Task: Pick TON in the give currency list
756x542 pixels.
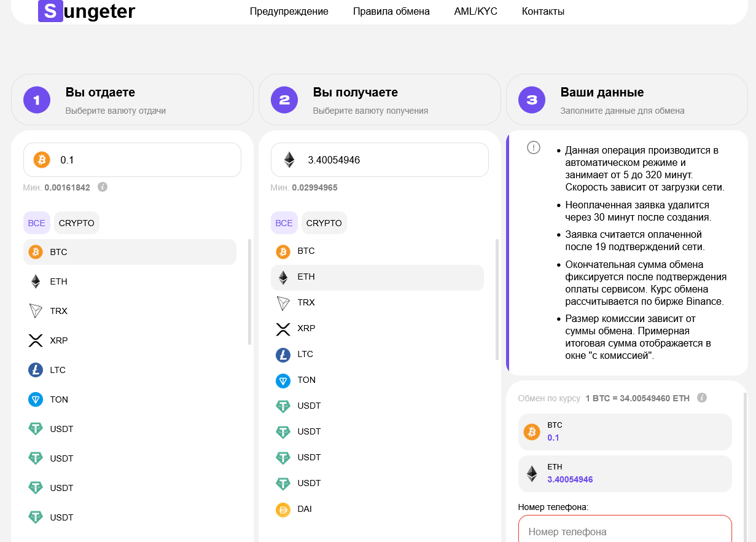Action: (59, 399)
